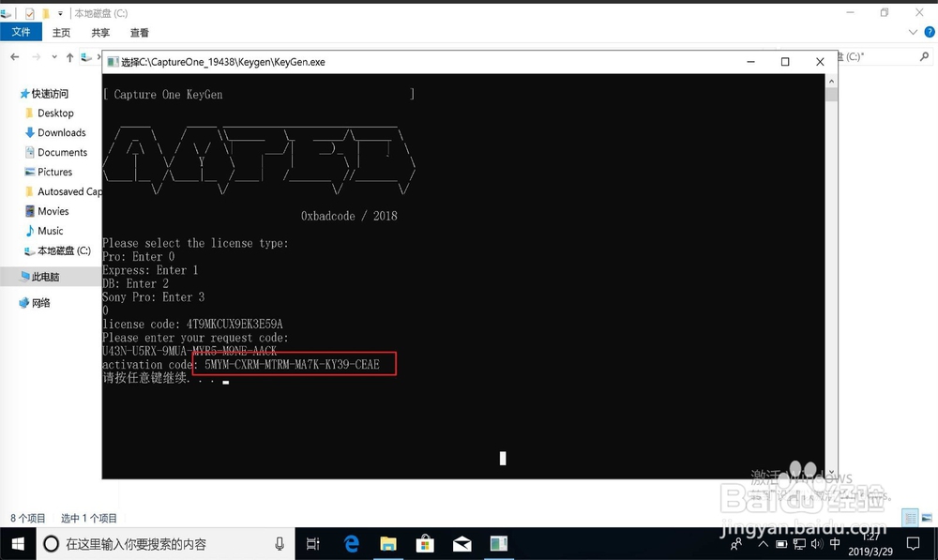This screenshot has height=560, width=938.
Task: Click the battery icon in system tray
Action: tap(781, 544)
